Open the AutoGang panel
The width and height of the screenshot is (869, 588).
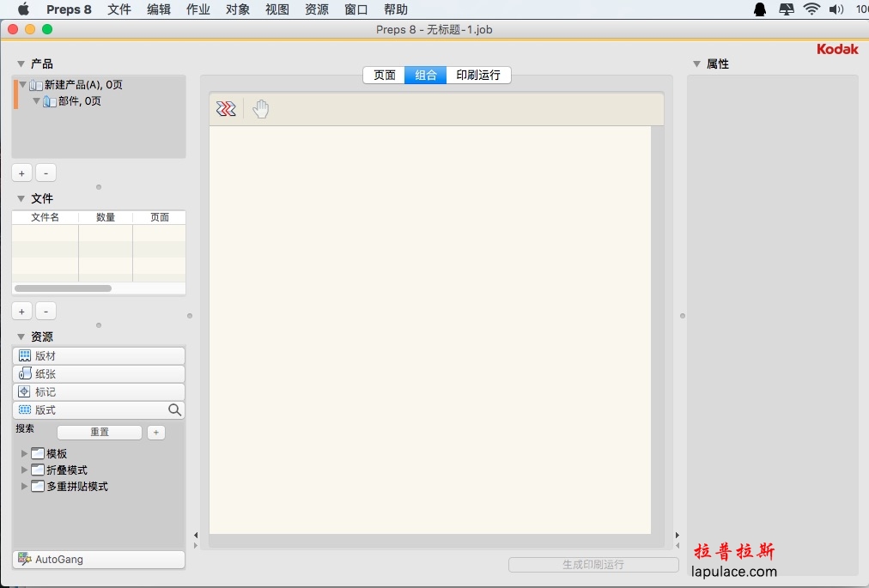(x=99, y=560)
